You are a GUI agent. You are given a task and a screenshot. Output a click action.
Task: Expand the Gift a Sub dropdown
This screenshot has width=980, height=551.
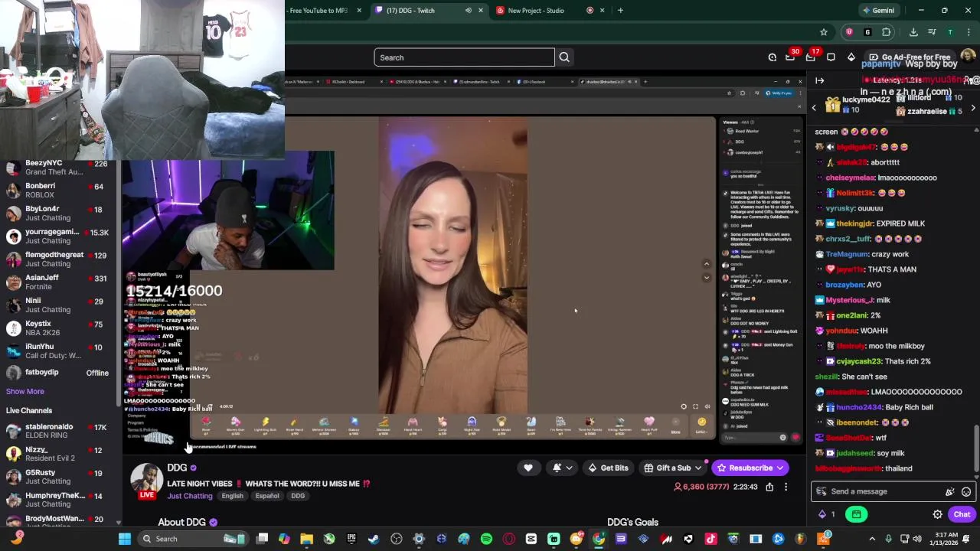697,468
